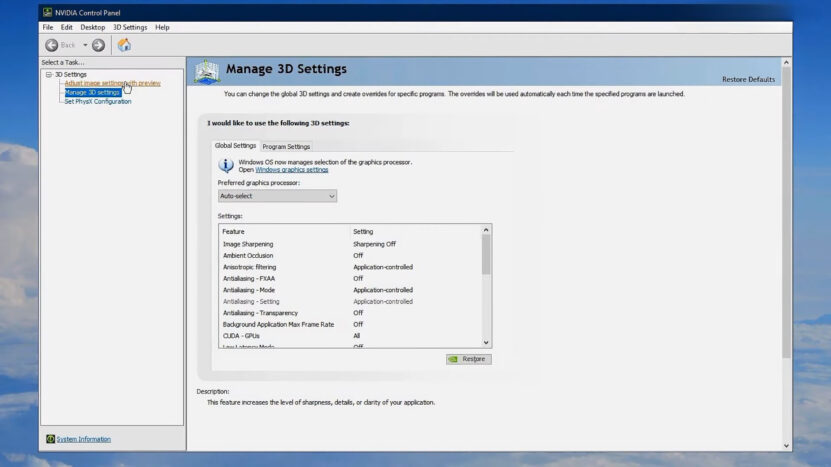Select Antialiasing - Mode row

350,290
